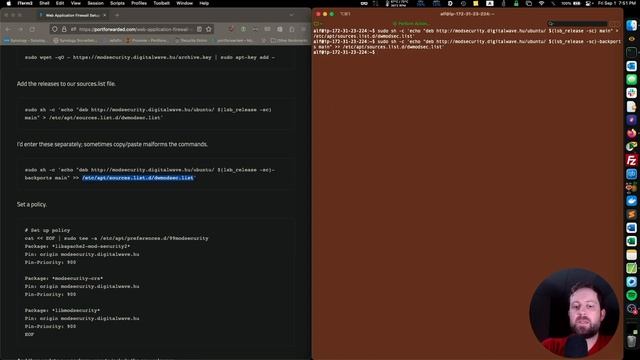
Task: Click the iTerm search field
Action: click(578, 24)
